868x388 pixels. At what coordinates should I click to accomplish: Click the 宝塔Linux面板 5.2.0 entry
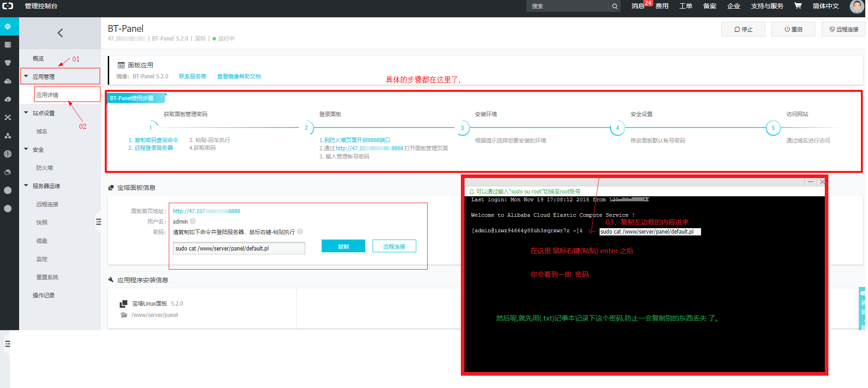click(x=157, y=304)
